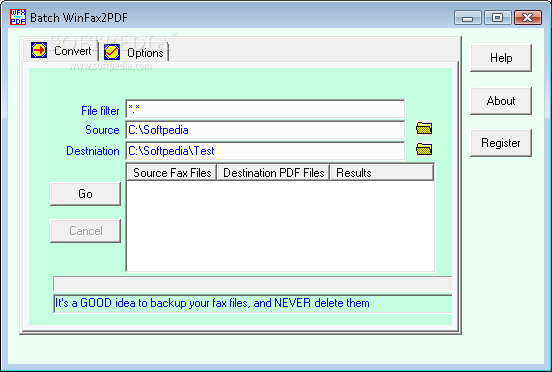Click the empty progress bar

pyautogui.click(x=252, y=284)
